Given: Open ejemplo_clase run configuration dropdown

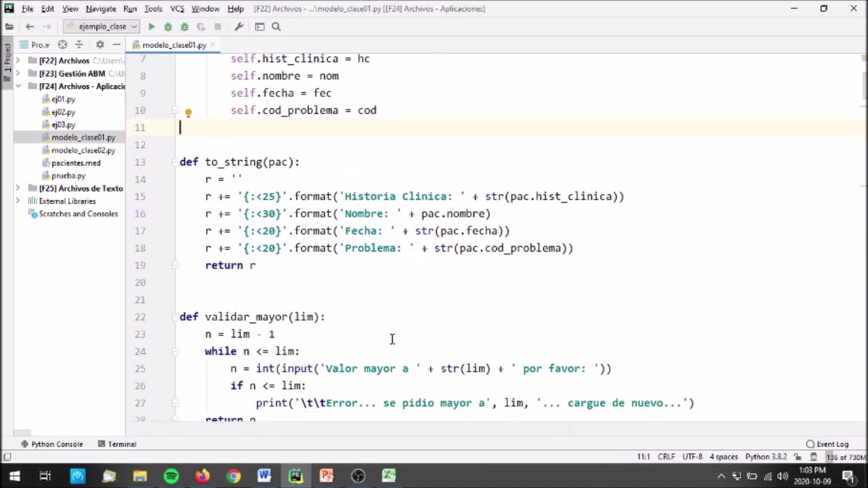Looking at the screenshot, I should pos(102,26).
